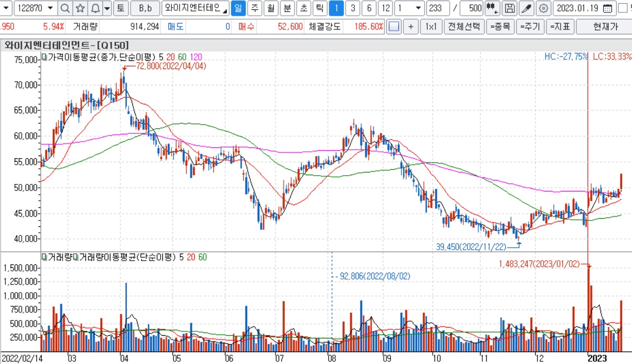Click the 매수 buy label
632x364 pixels.
tap(246, 27)
